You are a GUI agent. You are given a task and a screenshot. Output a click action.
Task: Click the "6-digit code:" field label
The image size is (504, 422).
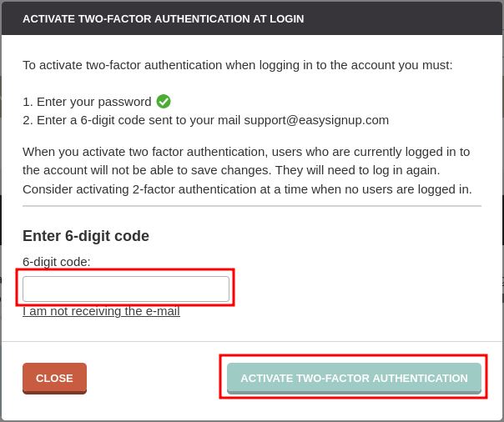pyautogui.click(x=57, y=262)
